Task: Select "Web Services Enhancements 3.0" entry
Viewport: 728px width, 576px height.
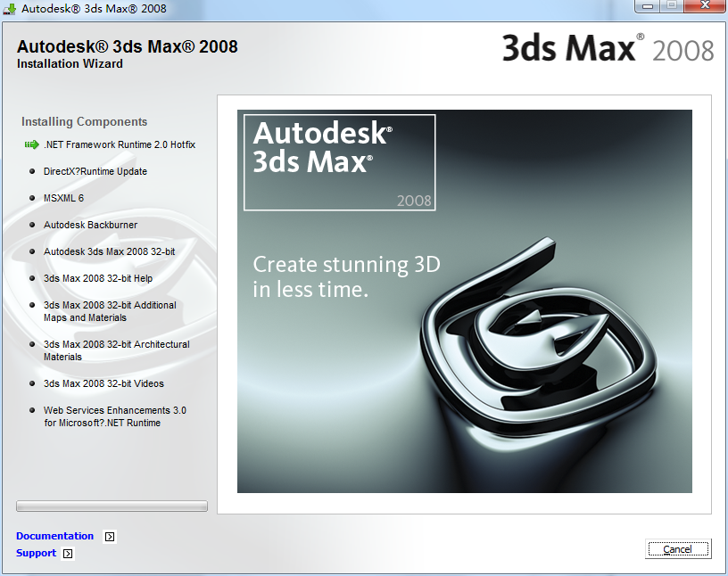Action: [115, 416]
